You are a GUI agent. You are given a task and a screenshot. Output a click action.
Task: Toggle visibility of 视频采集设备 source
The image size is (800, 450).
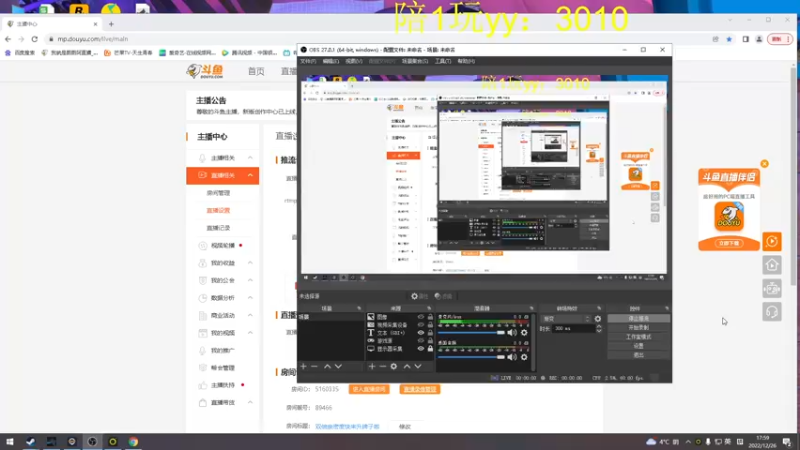pos(421,324)
